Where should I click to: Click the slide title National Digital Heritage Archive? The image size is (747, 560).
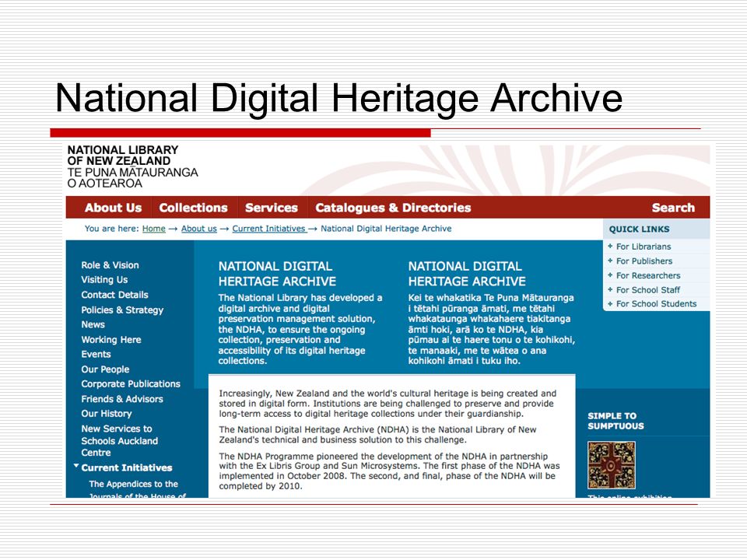[338, 98]
